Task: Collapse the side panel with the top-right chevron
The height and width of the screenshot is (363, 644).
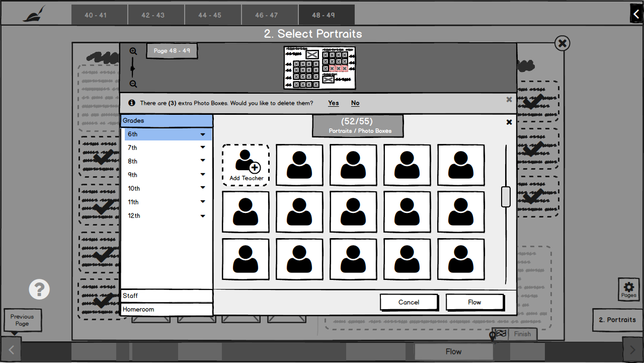Action: point(636,14)
